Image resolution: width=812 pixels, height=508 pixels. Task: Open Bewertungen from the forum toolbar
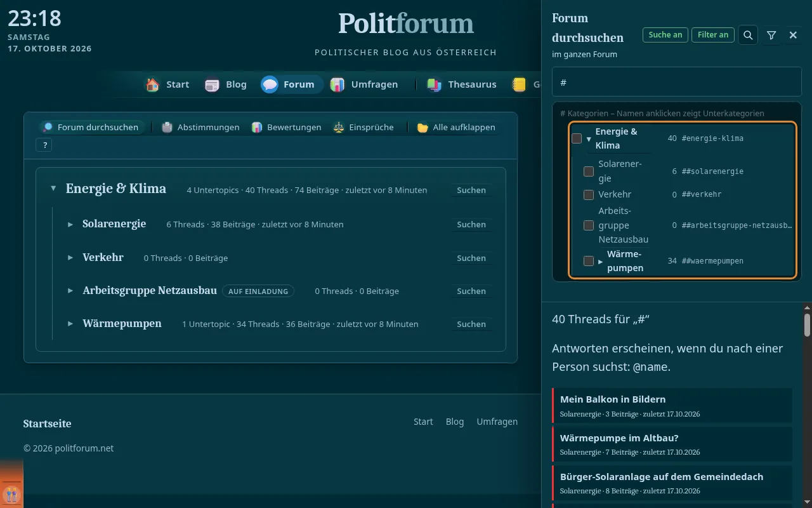pyautogui.click(x=286, y=127)
